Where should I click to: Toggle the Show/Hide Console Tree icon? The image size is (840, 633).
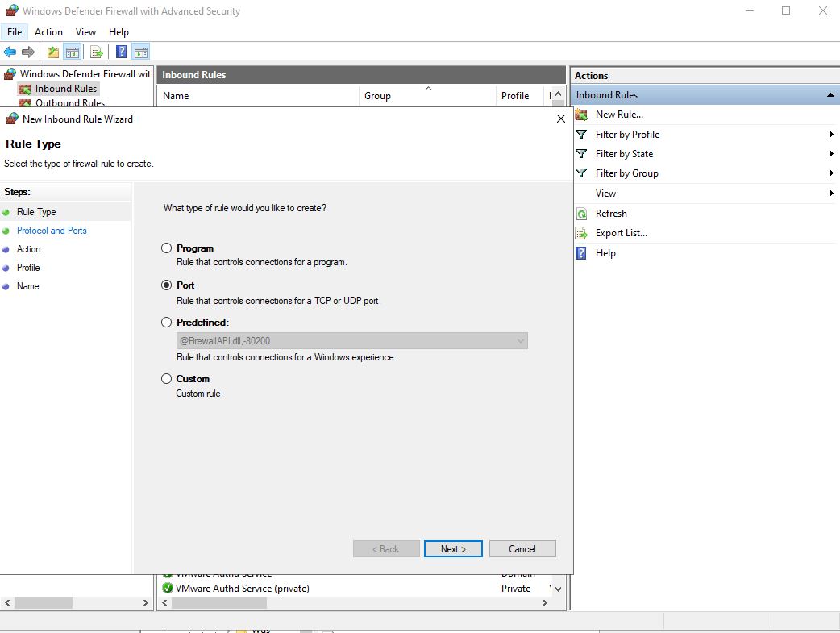click(73, 52)
